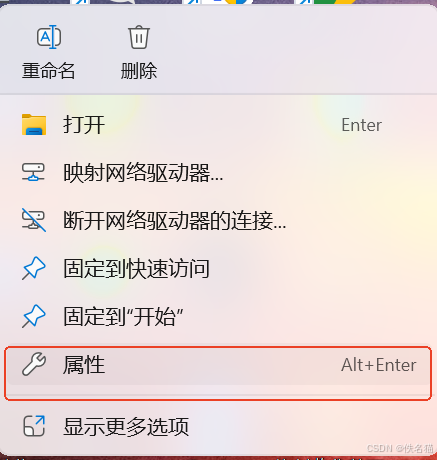Select 固定到"开始" menu item
The width and height of the screenshot is (437, 460).
point(218,316)
